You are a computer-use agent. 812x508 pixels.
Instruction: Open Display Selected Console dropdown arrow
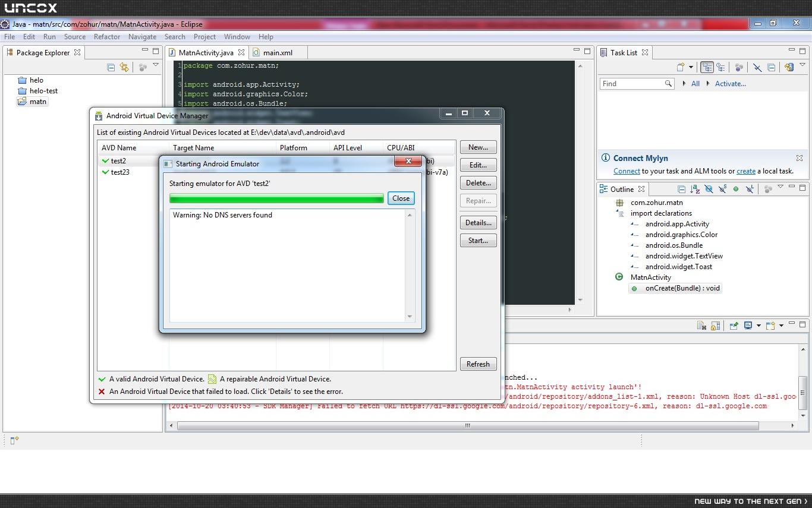coord(759,326)
